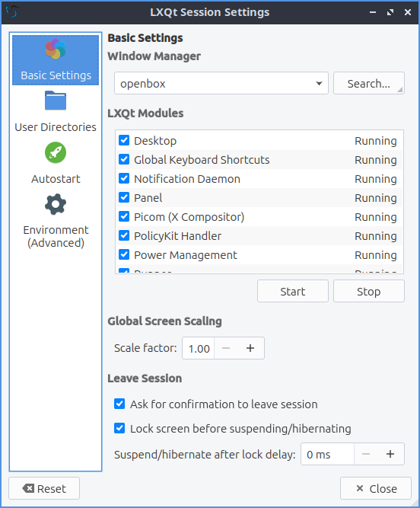Select the Power Management module row
The height and width of the screenshot is (508, 420).
[x=259, y=255]
